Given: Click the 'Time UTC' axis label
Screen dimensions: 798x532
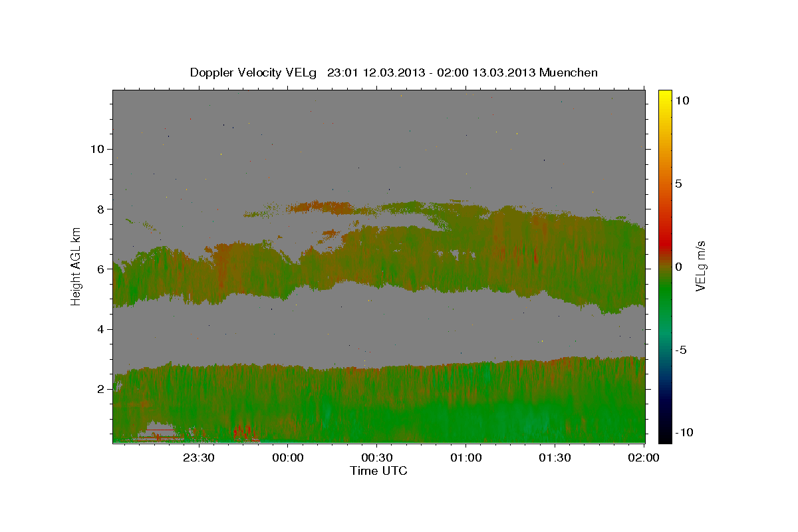Looking at the screenshot, I should tap(378, 471).
